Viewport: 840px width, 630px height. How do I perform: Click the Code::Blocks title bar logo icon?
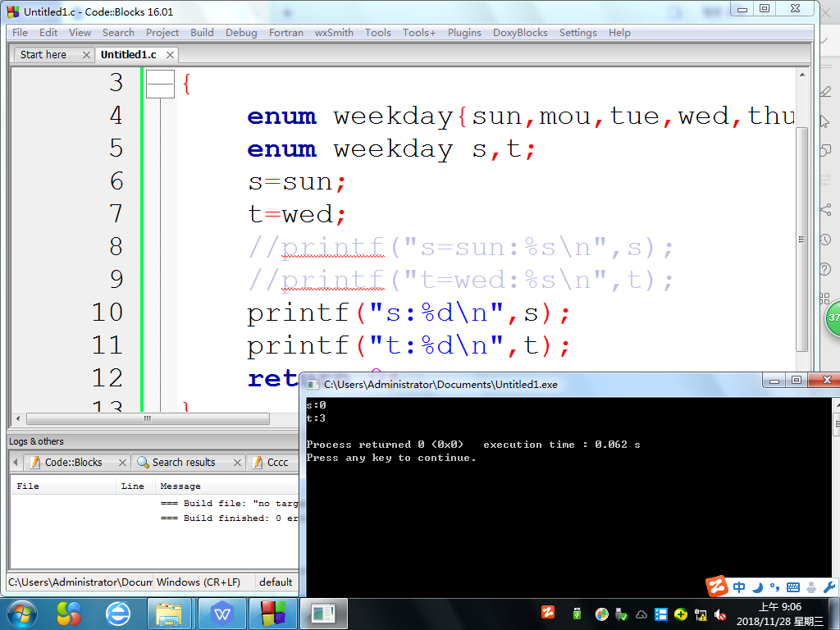pyautogui.click(x=13, y=11)
